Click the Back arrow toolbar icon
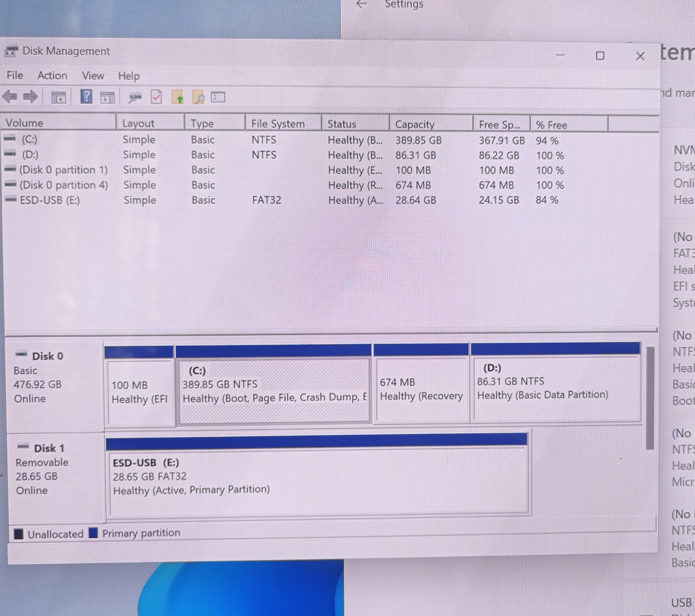Screen dimensions: 695x616 click(10, 97)
